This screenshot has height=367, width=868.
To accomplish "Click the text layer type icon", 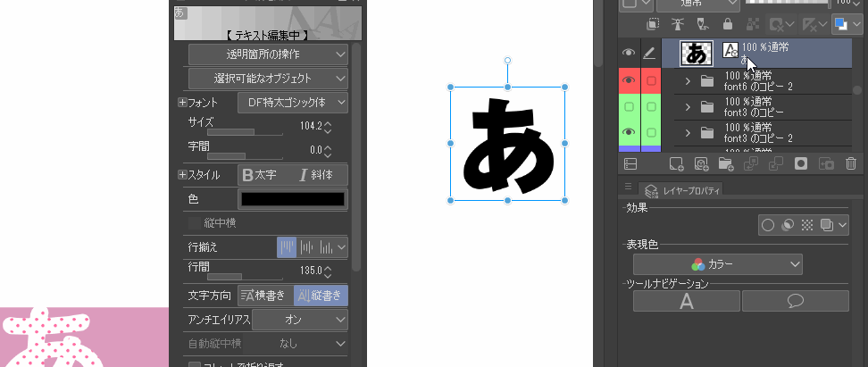I will coord(730,50).
